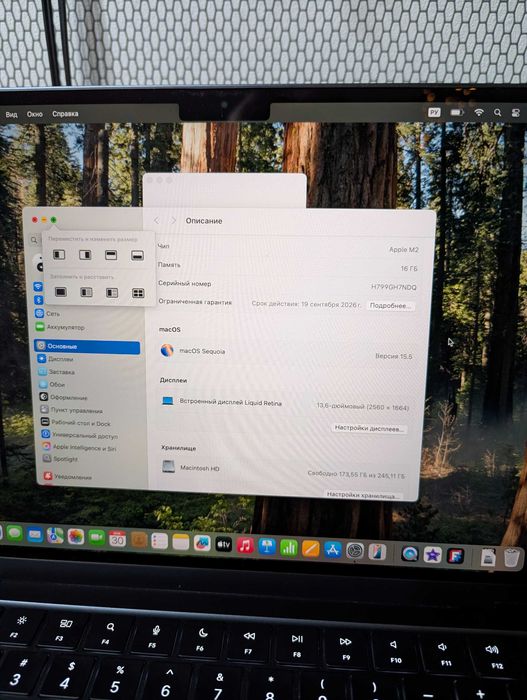The width and height of the screenshot is (527, 700).
Task: Choose the left and quarters arrangement icon
Action: tap(112, 293)
